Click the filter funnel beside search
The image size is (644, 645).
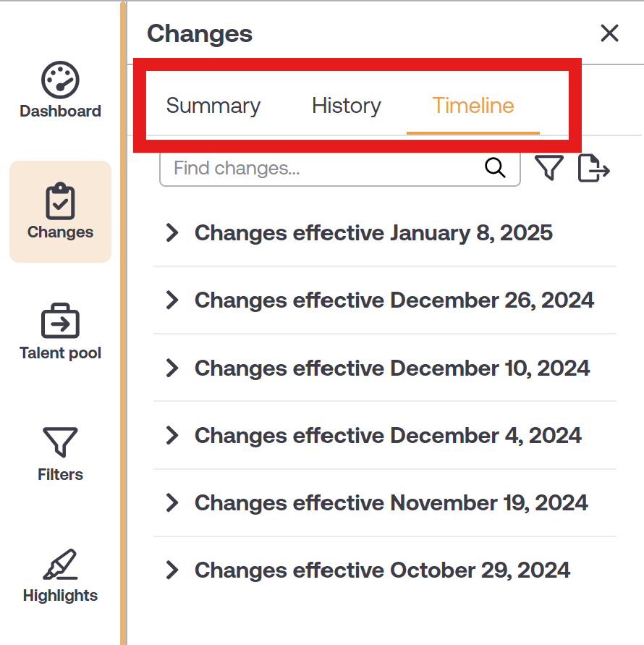pos(549,168)
